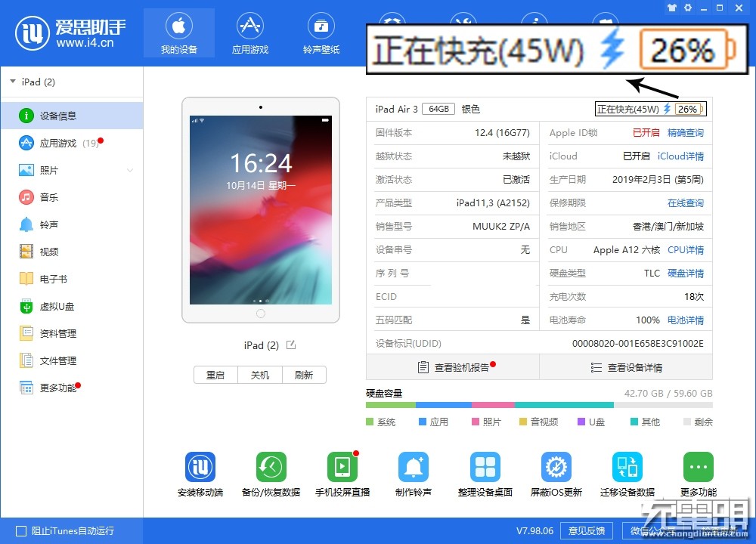
Task: Open 应用游戏 (19) sidebar item
Action: (72, 143)
